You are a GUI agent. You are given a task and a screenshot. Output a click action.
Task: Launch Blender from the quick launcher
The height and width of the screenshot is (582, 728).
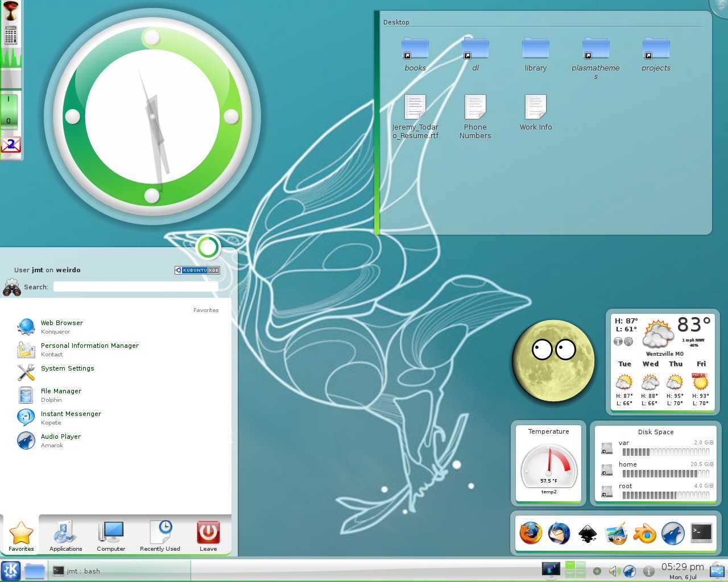click(x=644, y=533)
